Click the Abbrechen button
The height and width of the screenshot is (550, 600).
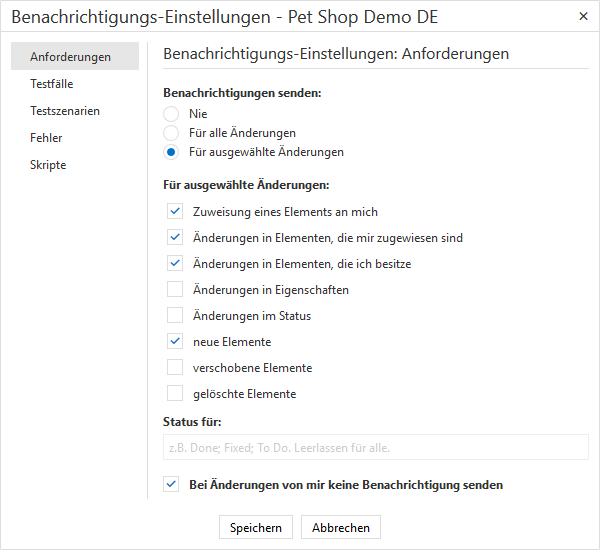(x=341, y=528)
